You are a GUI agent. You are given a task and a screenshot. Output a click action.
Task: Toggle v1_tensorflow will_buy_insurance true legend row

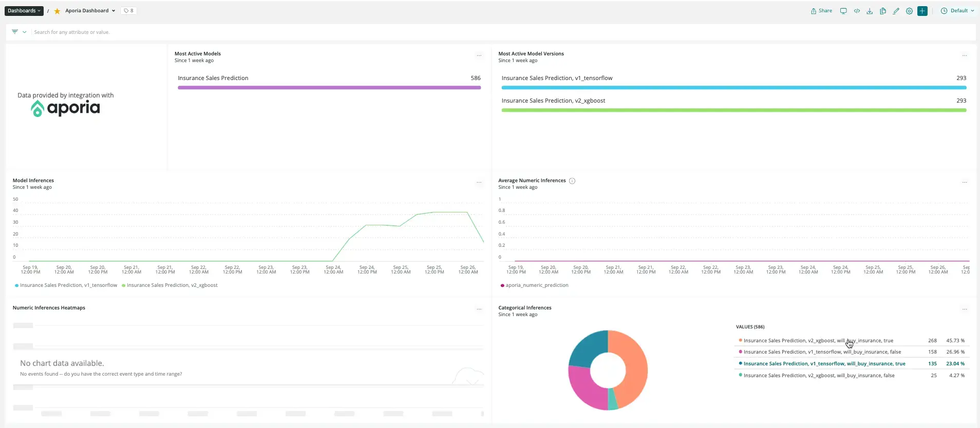coord(852,364)
